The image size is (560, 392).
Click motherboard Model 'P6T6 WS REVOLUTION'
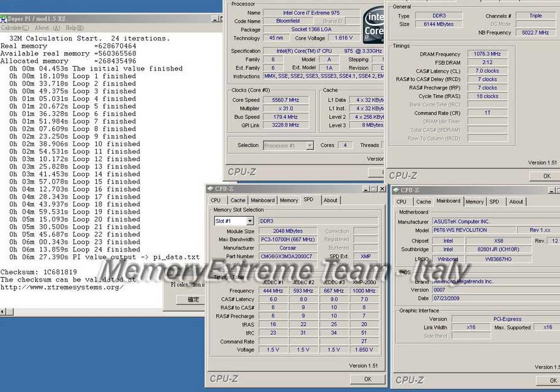pyautogui.click(x=473, y=231)
